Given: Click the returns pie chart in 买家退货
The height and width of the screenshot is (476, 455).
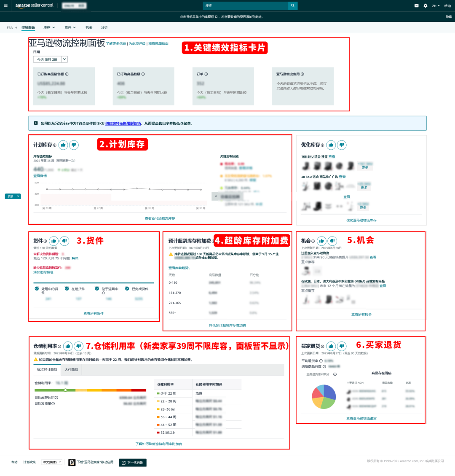Looking at the screenshot, I should point(323,397).
